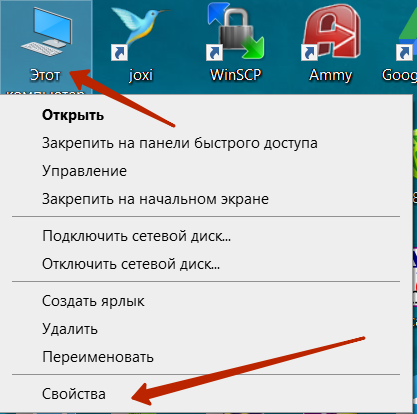Click the joxi label under the hummingbird
Screen dimensions: 417x414
[x=141, y=75]
